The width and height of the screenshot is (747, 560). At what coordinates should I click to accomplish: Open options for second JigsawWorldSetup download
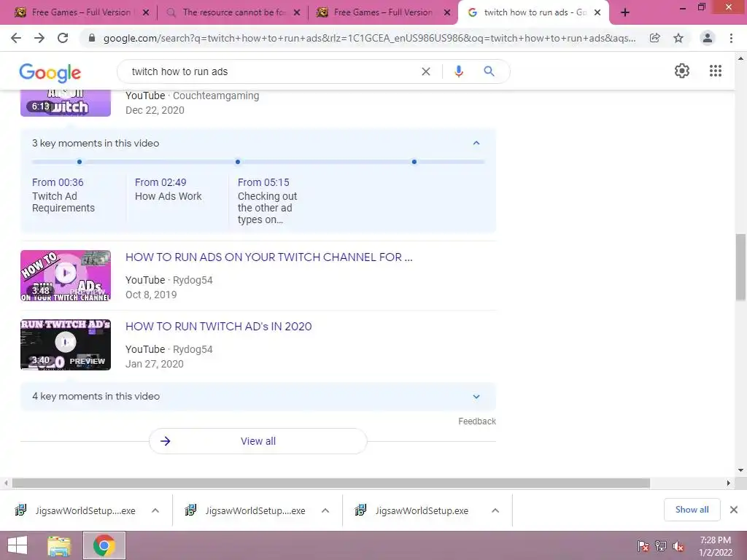click(x=325, y=510)
